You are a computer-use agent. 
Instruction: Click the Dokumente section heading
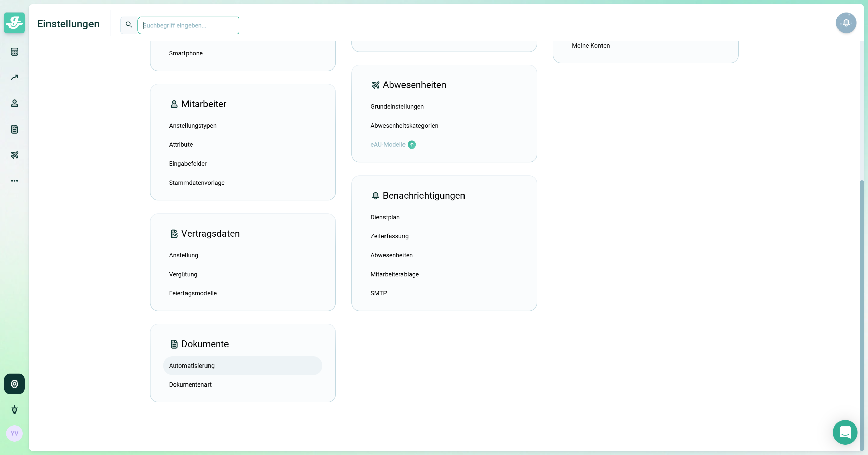click(x=205, y=344)
